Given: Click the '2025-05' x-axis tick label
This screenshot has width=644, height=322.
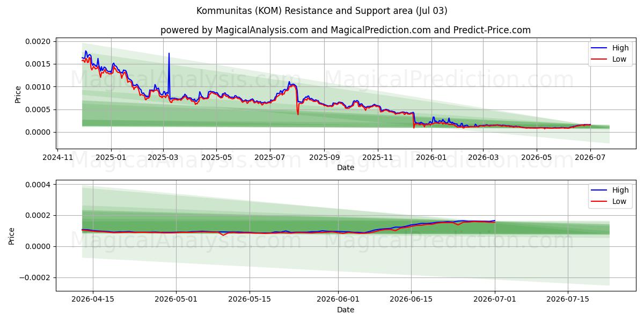Looking at the screenshot, I should 217,157.
